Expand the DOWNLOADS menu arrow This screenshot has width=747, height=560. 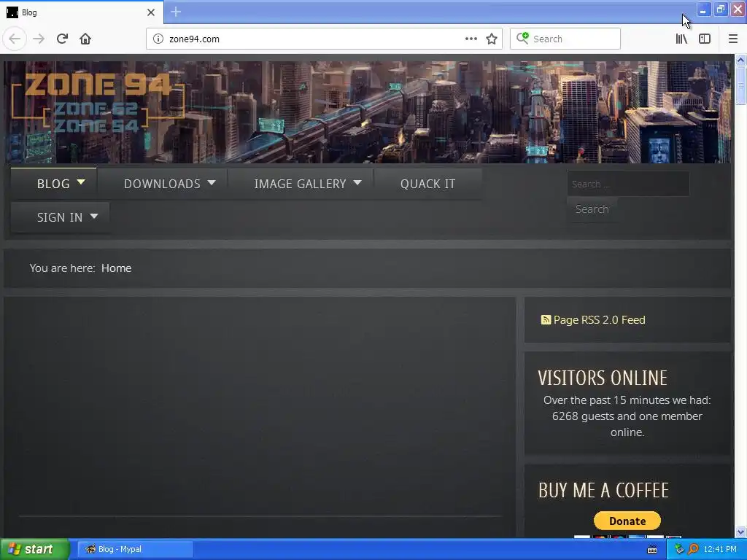tap(212, 182)
